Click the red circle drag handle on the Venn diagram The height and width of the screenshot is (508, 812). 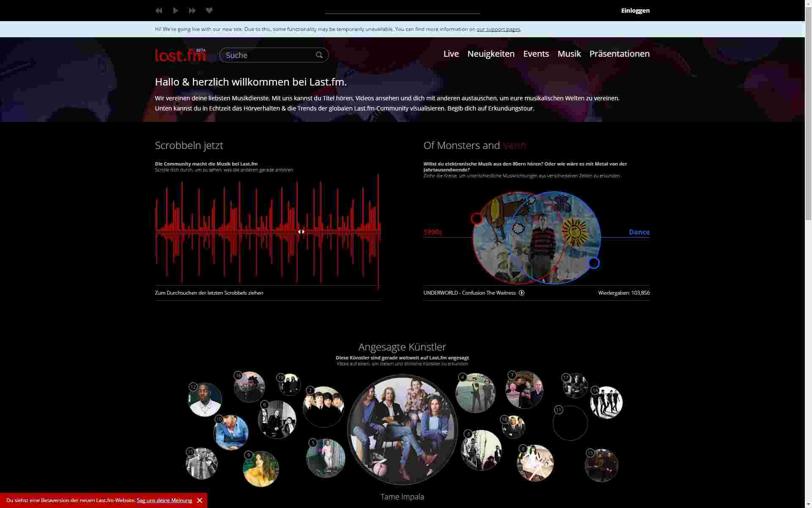[x=477, y=217]
